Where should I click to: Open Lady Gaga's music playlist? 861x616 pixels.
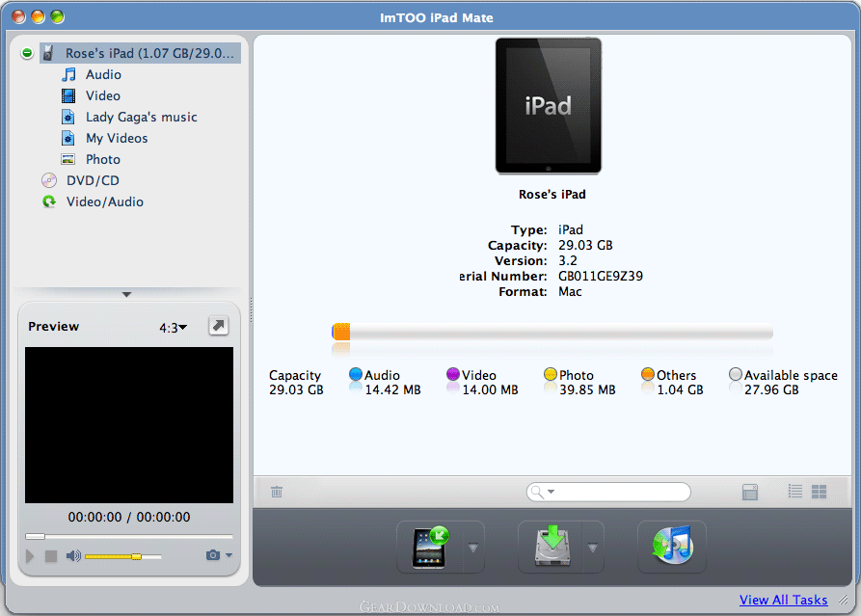pos(141,117)
